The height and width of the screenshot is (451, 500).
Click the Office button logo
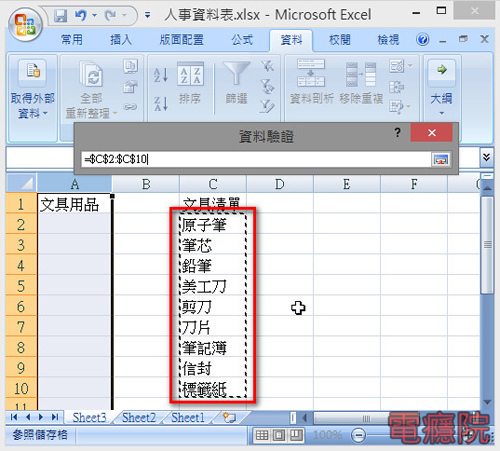25,25
